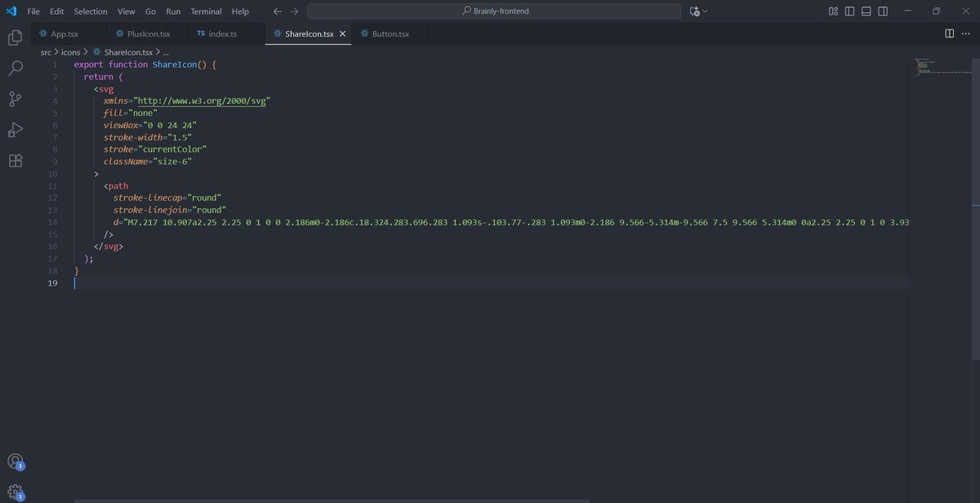Open the Run and Debug view
Viewport: 980px width, 503px height.
point(15,130)
